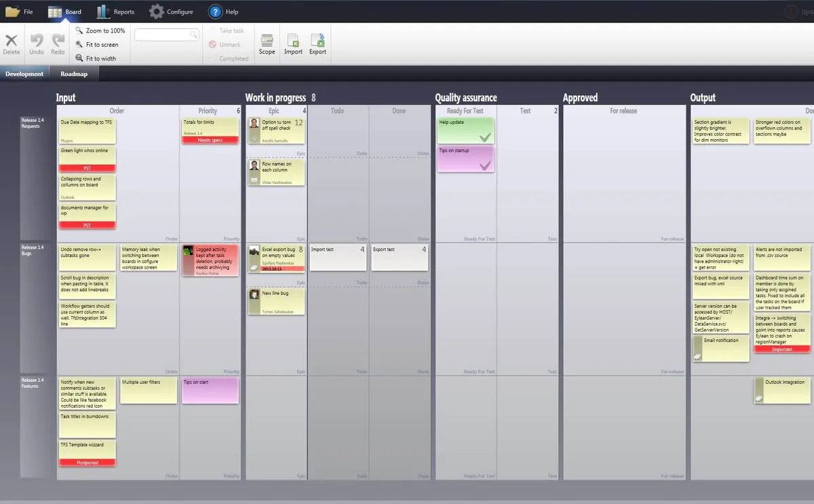The width and height of the screenshot is (814, 504).
Task: Click the Undo arrow icon
Action: click(x=37, y=41)
